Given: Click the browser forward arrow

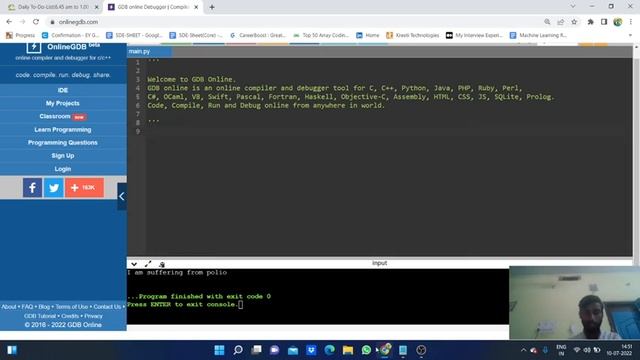Looking at the screenshot, I should point(22,22).
